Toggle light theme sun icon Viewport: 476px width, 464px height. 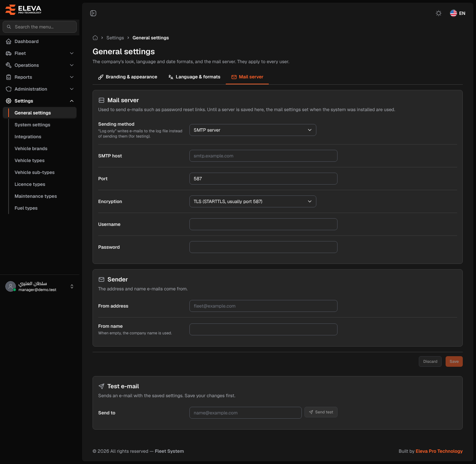(x=439, y=13)
